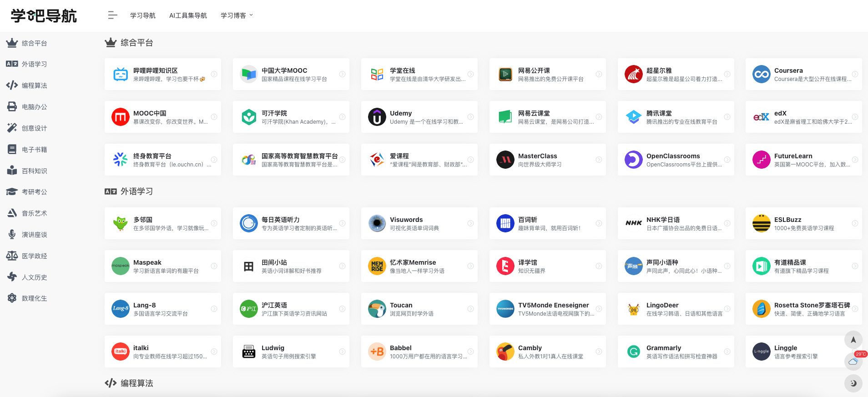Click the FutureLearn pink icon
868x397 pixels.
tap(762, 160)
